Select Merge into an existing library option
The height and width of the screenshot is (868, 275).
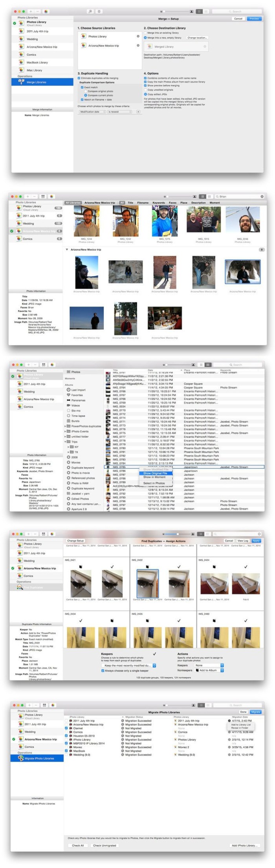coord(145,33)
